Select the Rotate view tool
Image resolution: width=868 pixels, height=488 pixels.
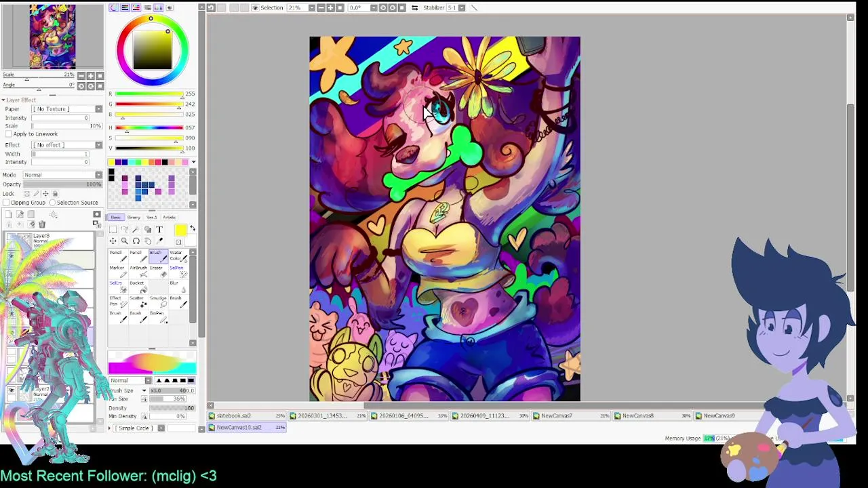[136, 241]
